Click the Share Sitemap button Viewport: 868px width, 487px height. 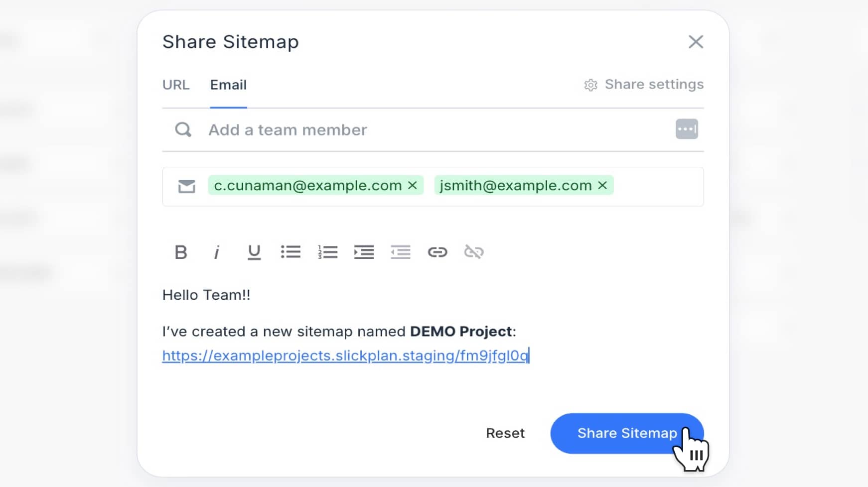click(627, 433)
